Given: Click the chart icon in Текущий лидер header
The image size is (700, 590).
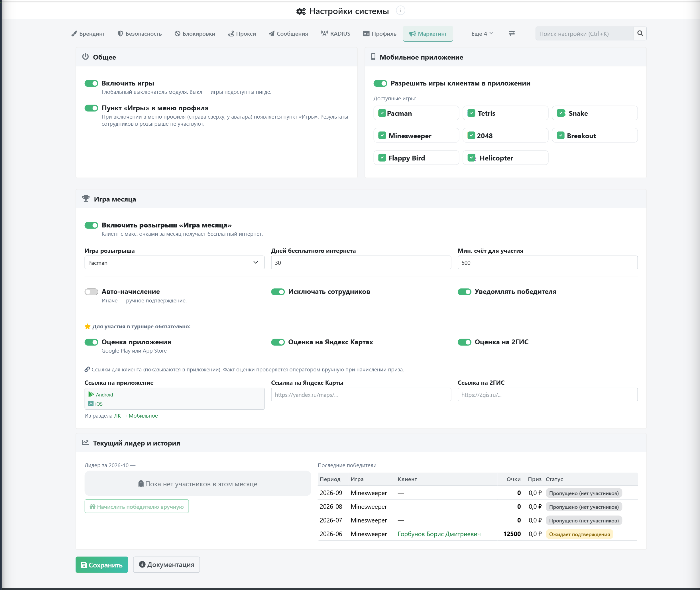Looking at the screenshot, I should pos(86,442).
